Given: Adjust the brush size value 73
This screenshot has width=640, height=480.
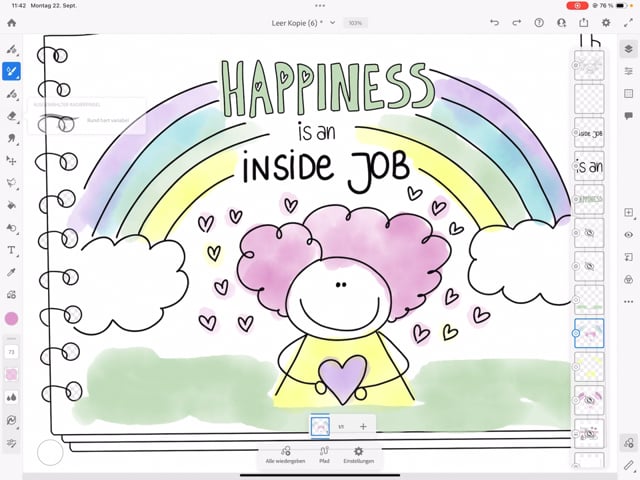Looking at the screenshot, I should (11, 352).
